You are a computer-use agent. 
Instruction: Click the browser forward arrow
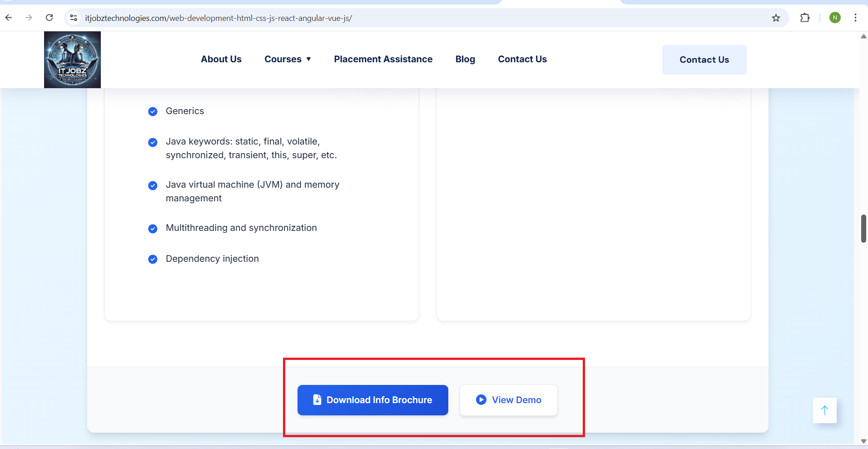[29, 18]
